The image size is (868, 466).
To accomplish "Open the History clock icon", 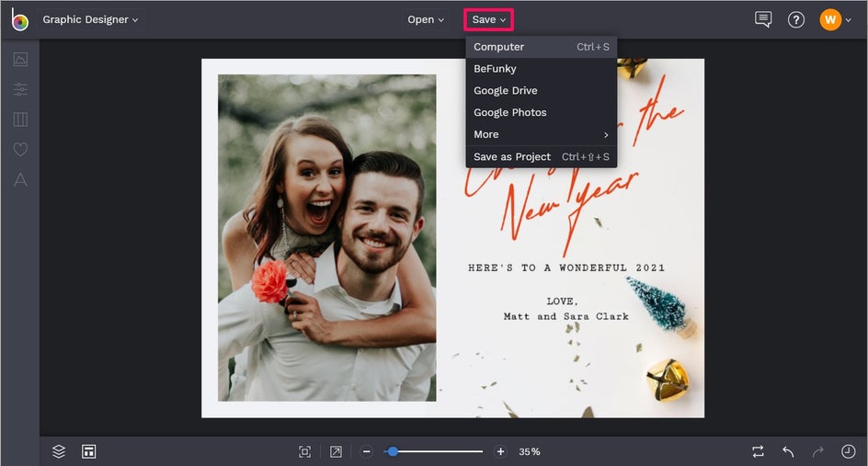I will [848, 451].
